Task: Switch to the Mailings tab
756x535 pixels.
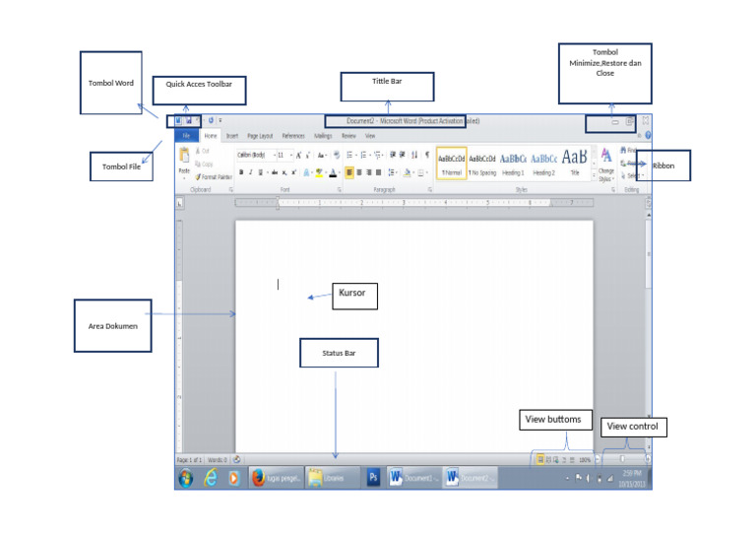Action: coord(323,136)
